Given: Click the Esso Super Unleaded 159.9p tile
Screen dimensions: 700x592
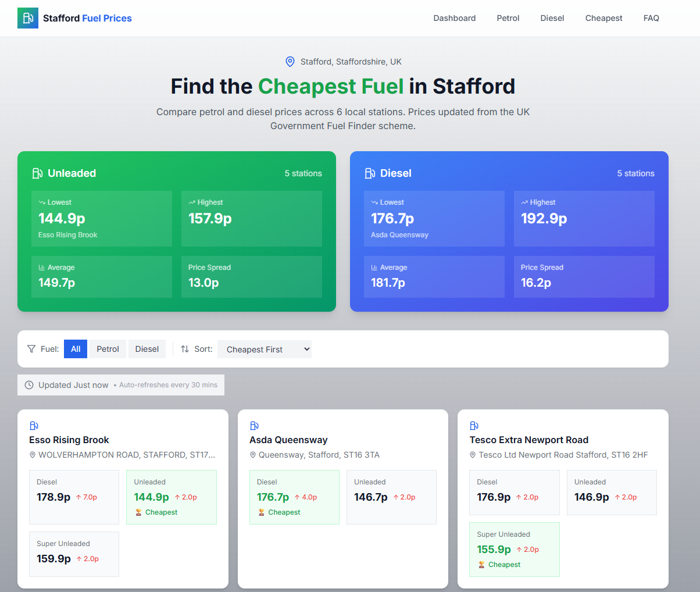Looking at the screenshot, I should coord(74,554).
